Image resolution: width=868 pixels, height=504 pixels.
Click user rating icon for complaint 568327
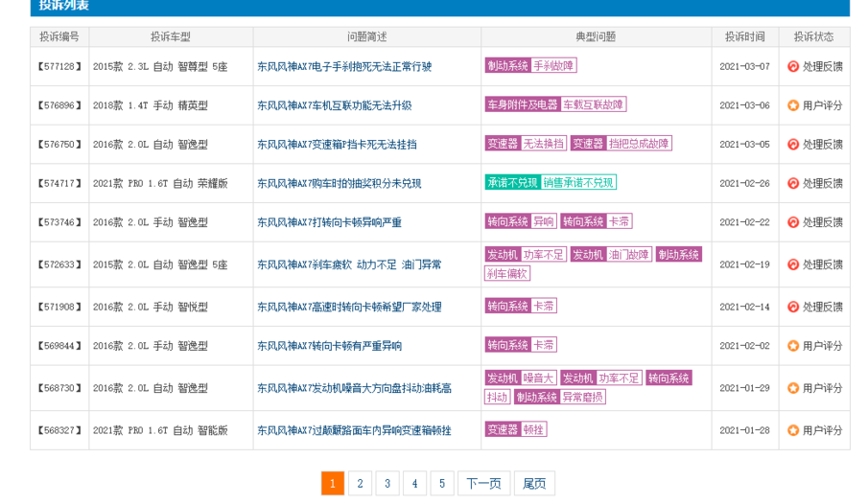793,430
